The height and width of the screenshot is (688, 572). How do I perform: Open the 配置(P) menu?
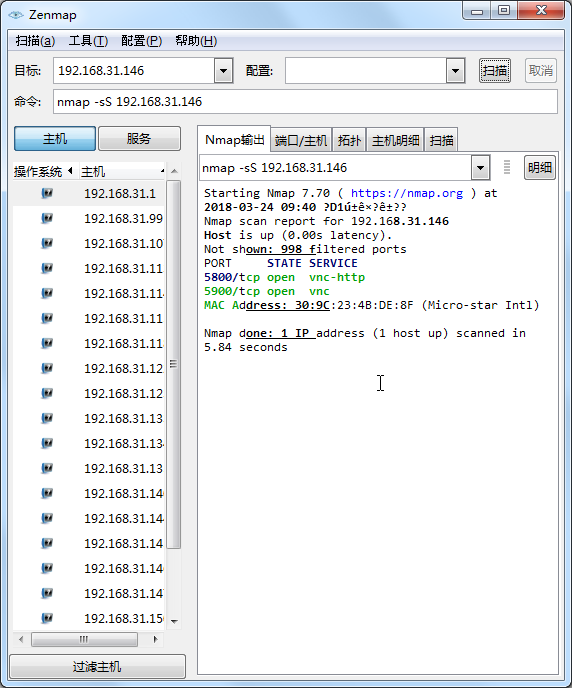(141, 41)
